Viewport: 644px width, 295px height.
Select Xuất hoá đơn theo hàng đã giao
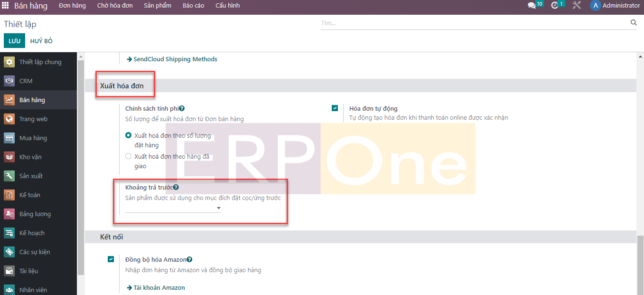[x=128, y=156]
